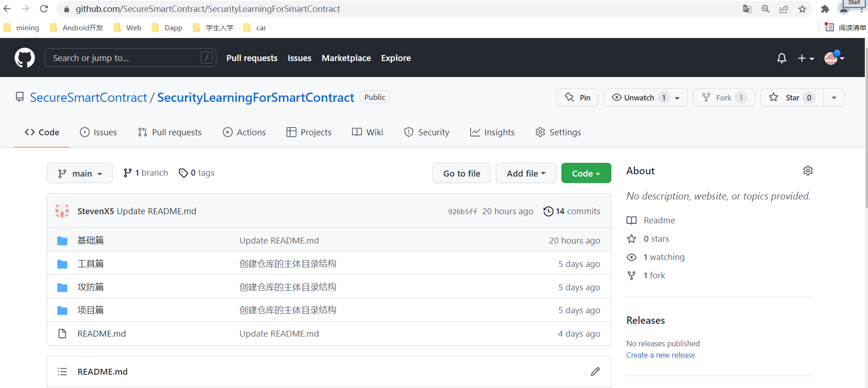Open Issues in top navigation
The width and height of the screenshot is (868, 388).
pos(299,58)
